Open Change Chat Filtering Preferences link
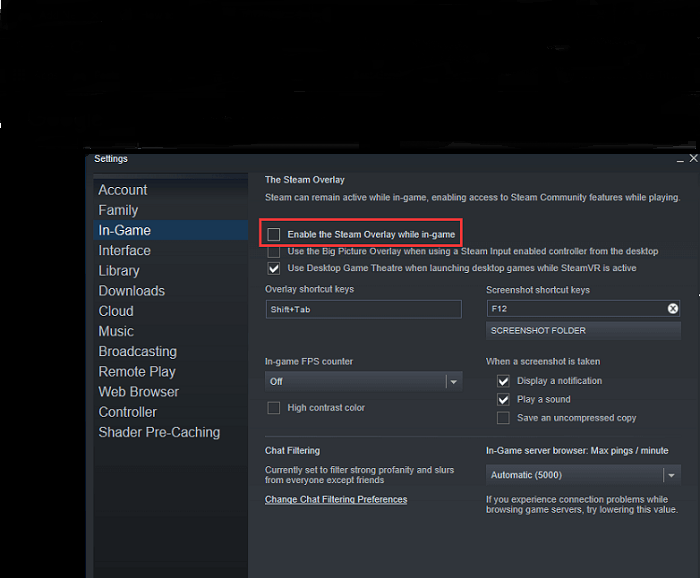Image resolution: width=700 pixels, height=578 pixels. (336, 499)
